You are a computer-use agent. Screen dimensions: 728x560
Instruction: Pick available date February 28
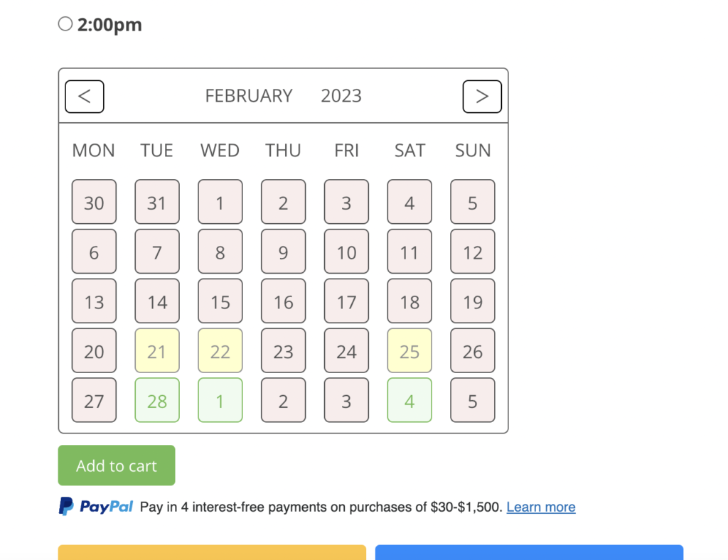(157, 400)
